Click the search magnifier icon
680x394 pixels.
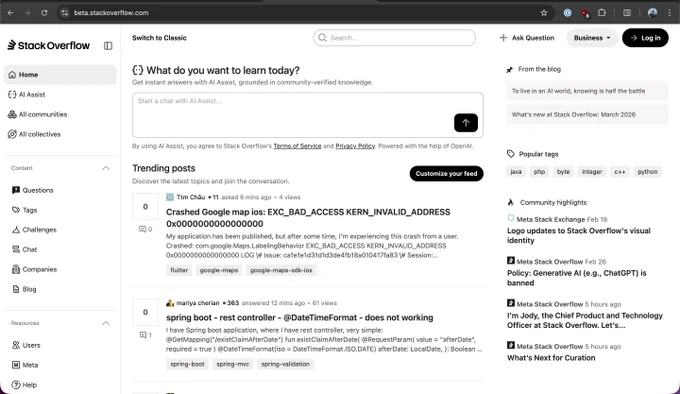click(x=322, y=38)
